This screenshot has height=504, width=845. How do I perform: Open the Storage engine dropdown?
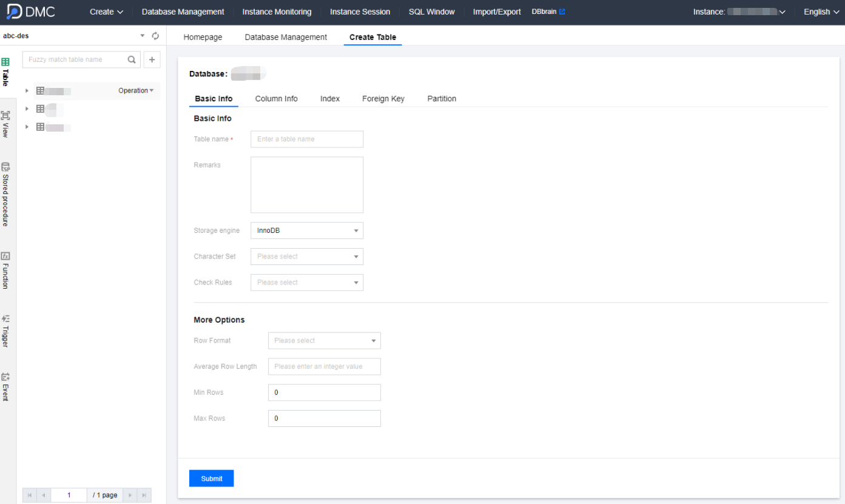[x=307, y=230]
